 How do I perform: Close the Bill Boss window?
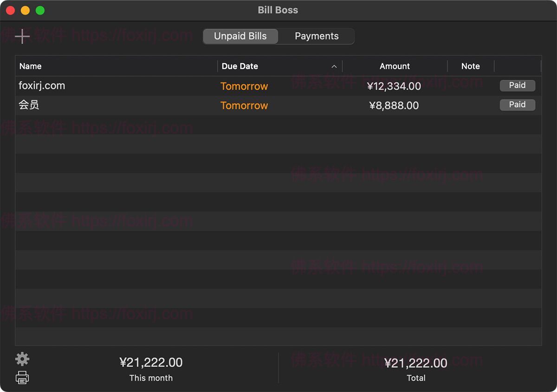[10, 10]
